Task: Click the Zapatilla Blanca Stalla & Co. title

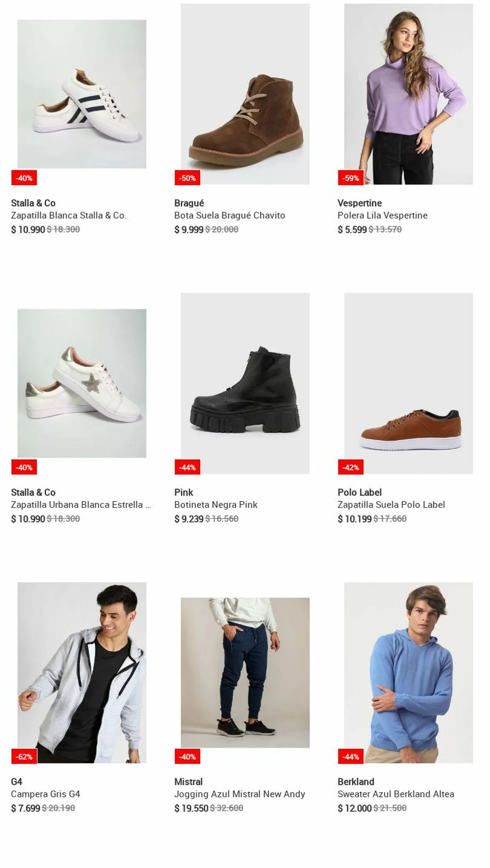Action: (x=69, y=215)
